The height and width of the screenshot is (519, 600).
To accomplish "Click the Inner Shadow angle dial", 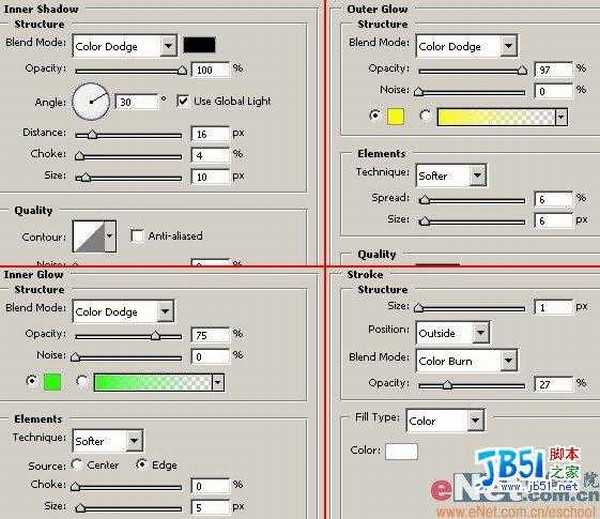I will (x=89, y=101).
